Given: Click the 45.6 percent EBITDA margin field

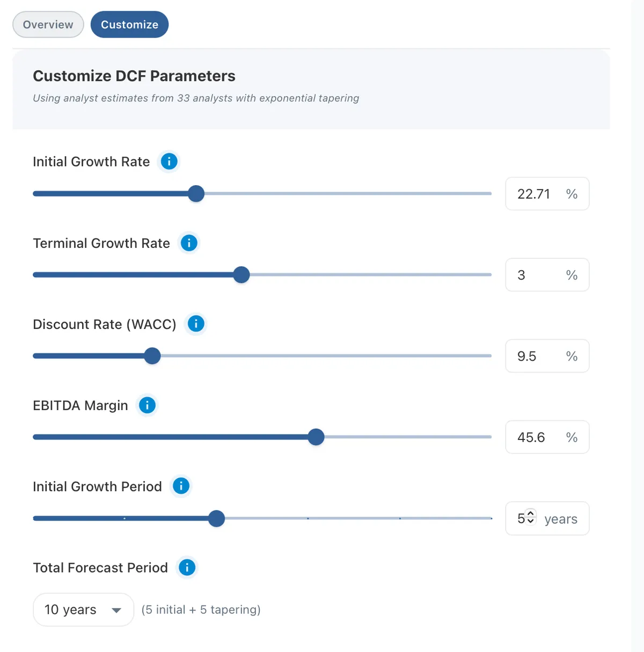Looking at the screenshot, I should (x=547, y=437).
